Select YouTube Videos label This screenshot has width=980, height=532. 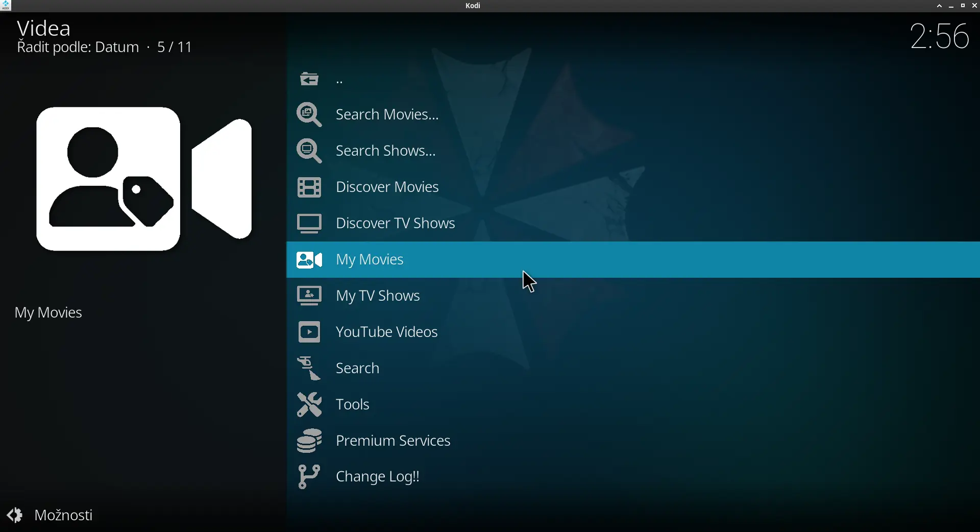(x=387, y=333)
